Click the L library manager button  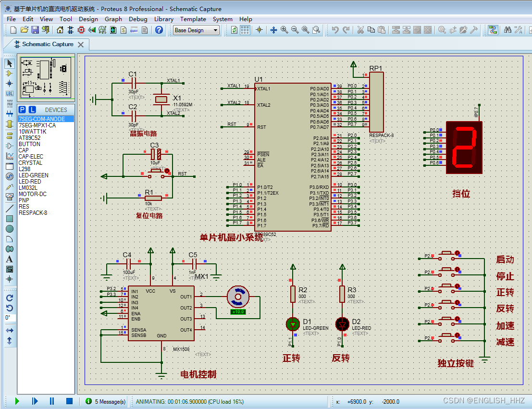click(x=32, y=110)
